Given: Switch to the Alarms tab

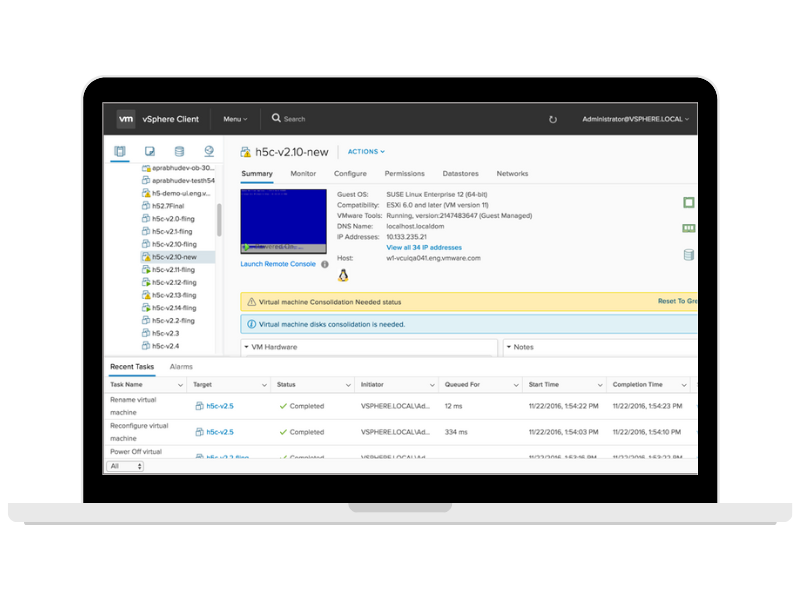Looking at the screenshot, I should tap(181, 367).
